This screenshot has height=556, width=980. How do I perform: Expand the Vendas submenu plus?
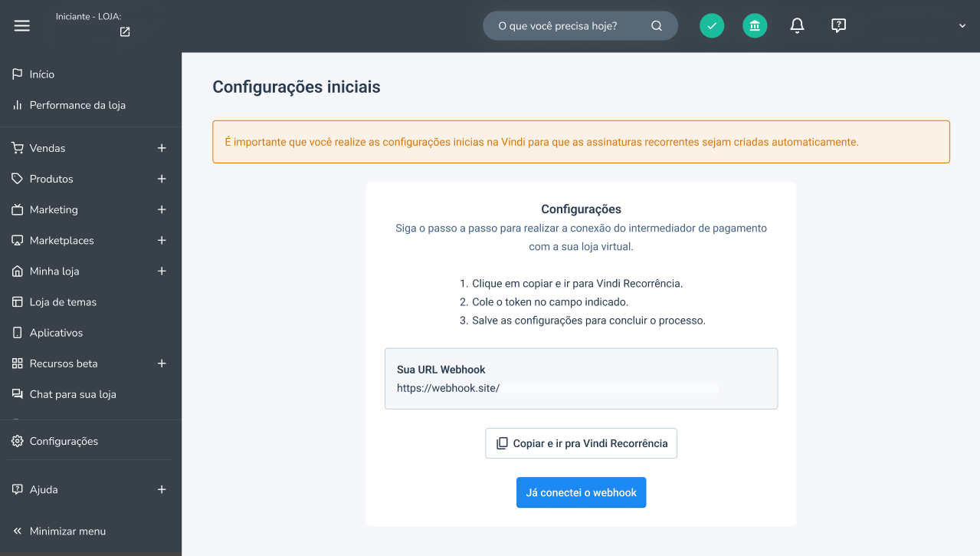pyautogui.click(x=162, y=148)
